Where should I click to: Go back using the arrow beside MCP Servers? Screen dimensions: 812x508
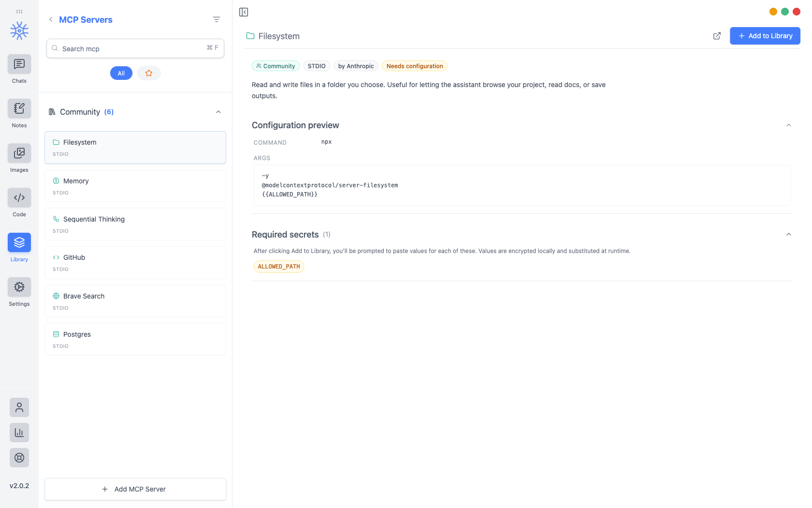click(51, 19)
